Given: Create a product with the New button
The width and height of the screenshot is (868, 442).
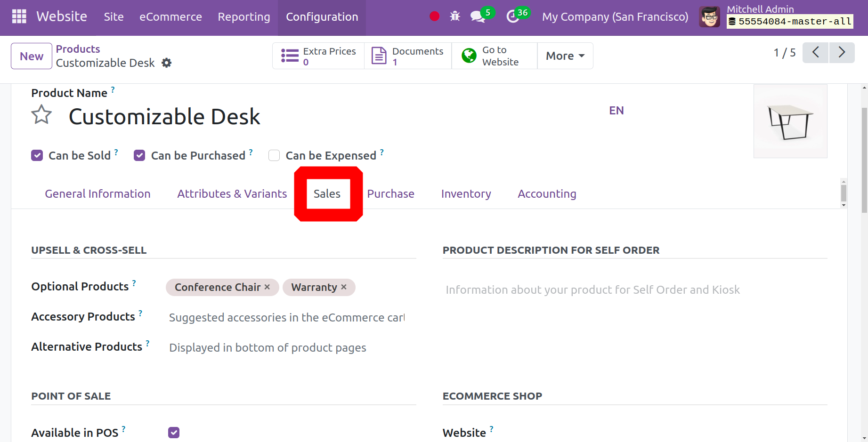Looking at the screenshot, I should (31, 56).
